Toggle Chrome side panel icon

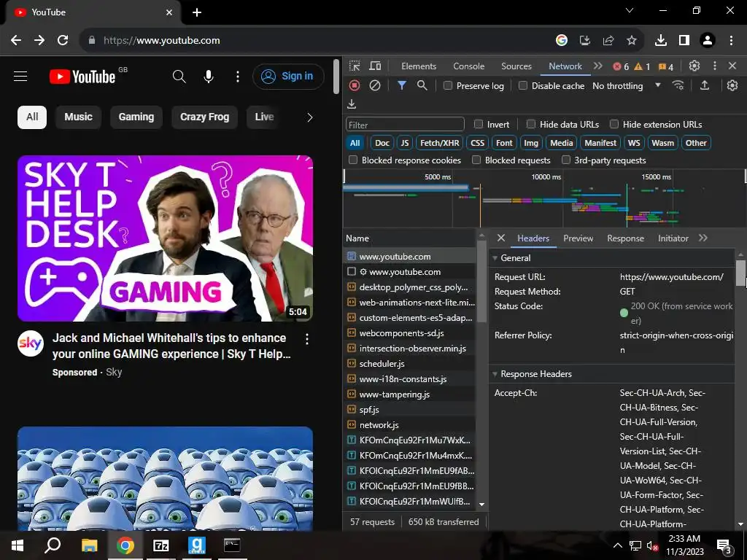click(x=684, y=41)
